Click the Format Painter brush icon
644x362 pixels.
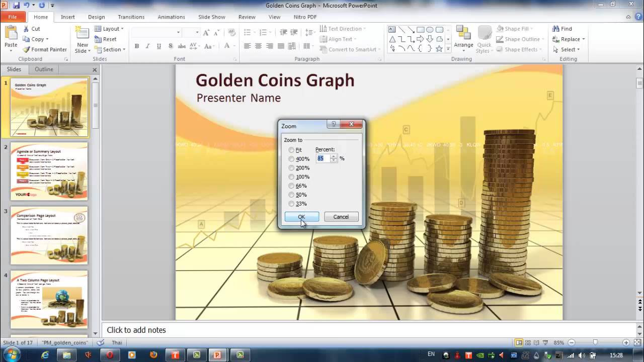click(x=26, y=49)
